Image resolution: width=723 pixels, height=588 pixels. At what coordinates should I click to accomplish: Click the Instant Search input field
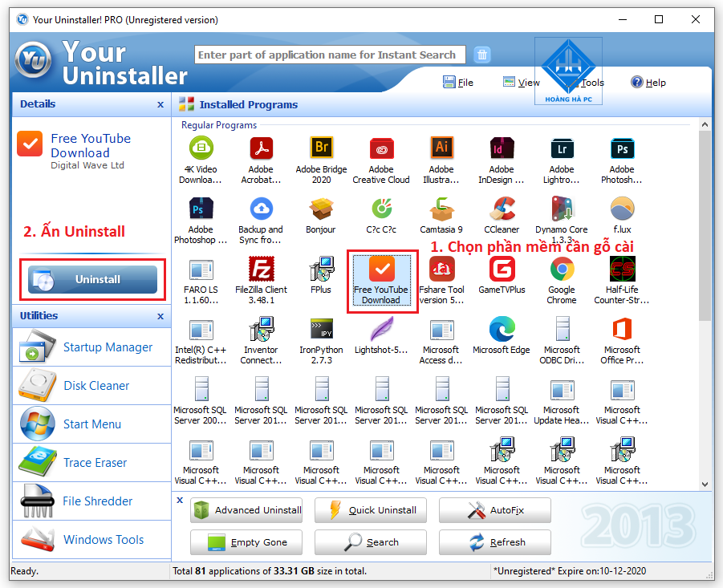pos(329,55)
